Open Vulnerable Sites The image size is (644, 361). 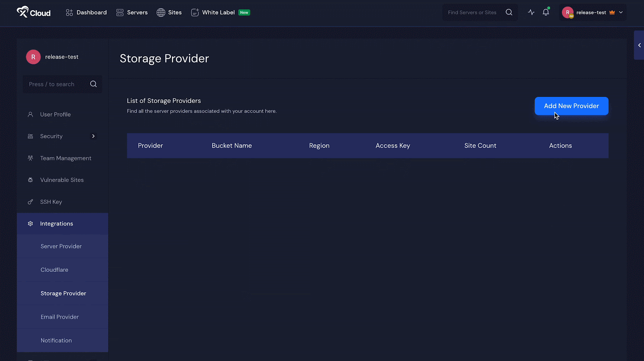point(62,180)
